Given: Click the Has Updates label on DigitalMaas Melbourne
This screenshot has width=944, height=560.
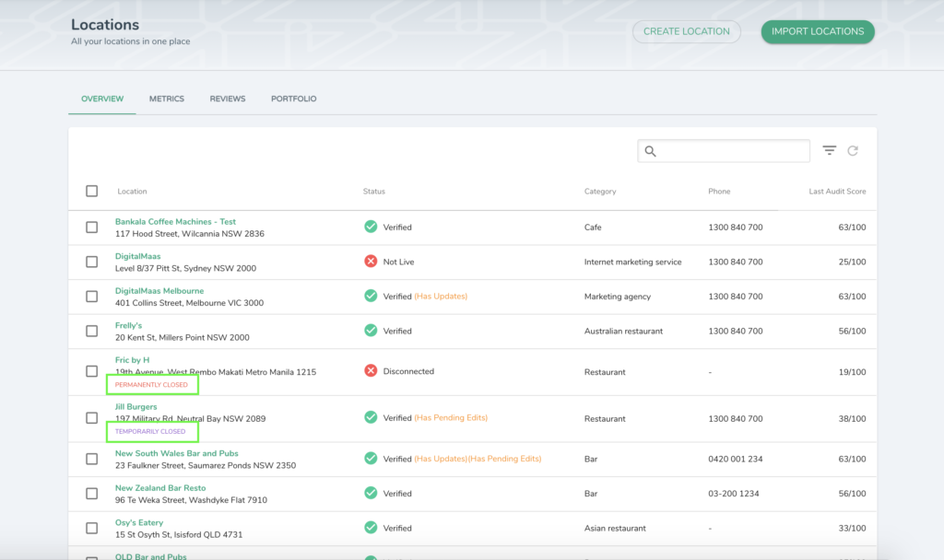Looking at the screenshot, I should 441,296.
